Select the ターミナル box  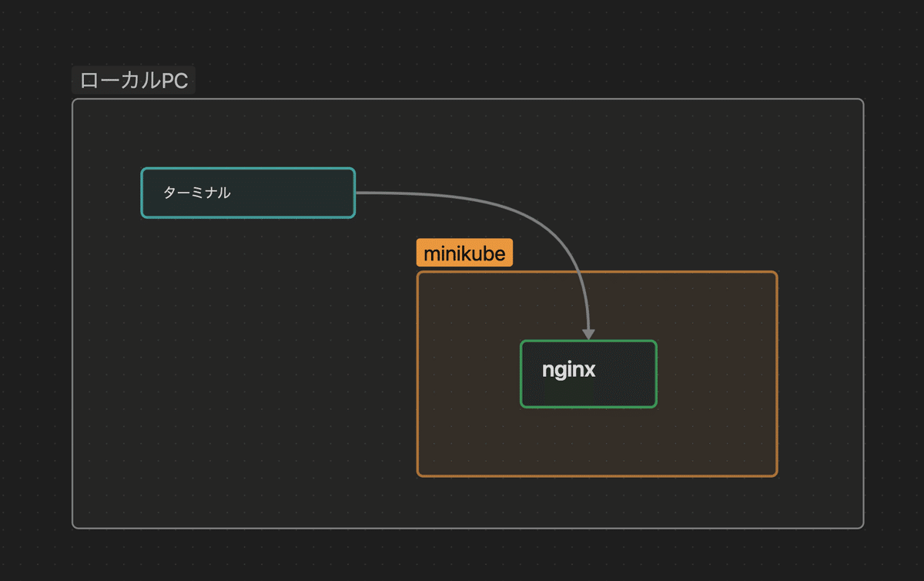point(247,193)
